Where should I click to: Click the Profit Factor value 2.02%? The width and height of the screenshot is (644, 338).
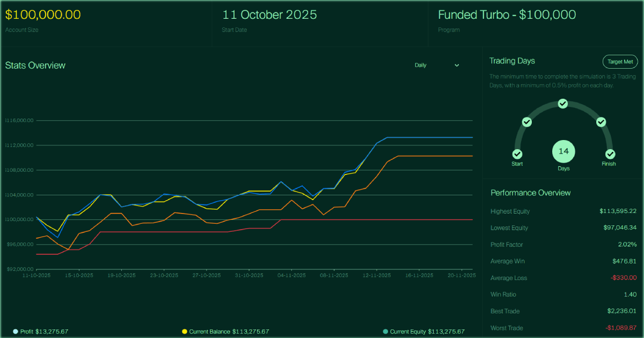click(x=627, y=245)
